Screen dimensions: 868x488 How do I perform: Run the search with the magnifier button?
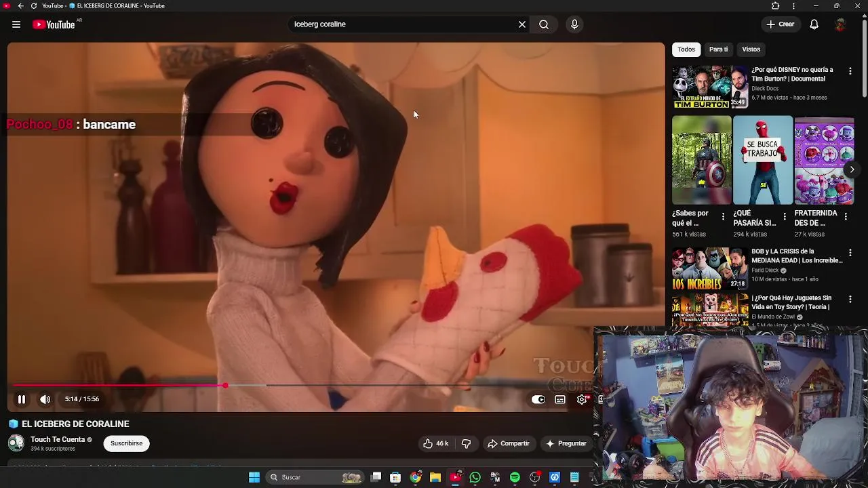tap(544, 24)
